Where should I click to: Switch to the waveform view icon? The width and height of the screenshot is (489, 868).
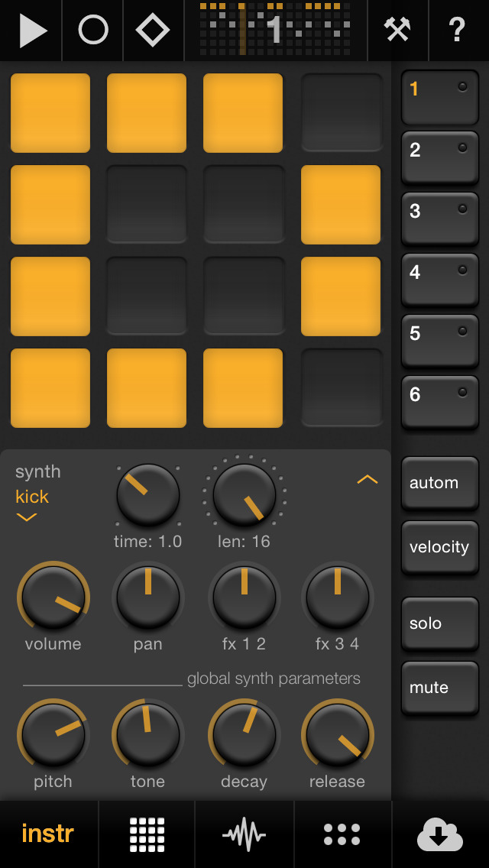(244, 834)
